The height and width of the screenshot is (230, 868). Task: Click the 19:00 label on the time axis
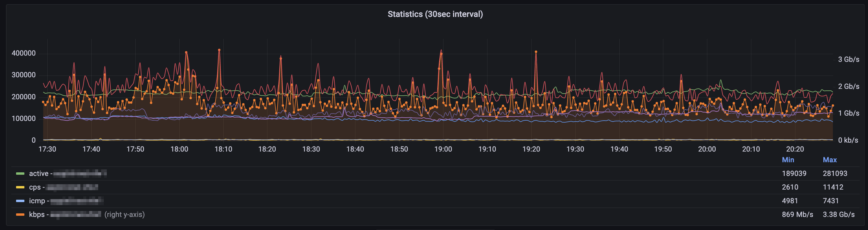click(443, 149)
